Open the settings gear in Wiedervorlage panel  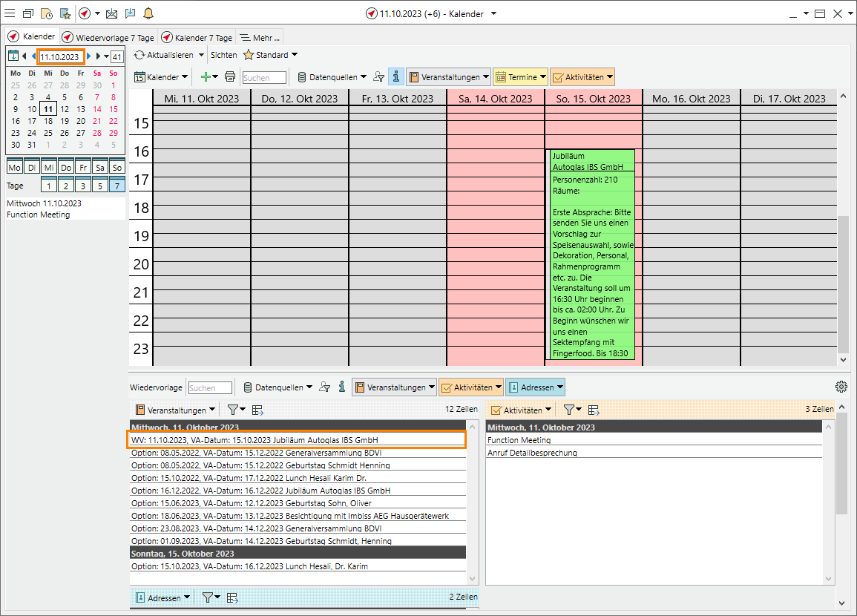coord(841,387)
